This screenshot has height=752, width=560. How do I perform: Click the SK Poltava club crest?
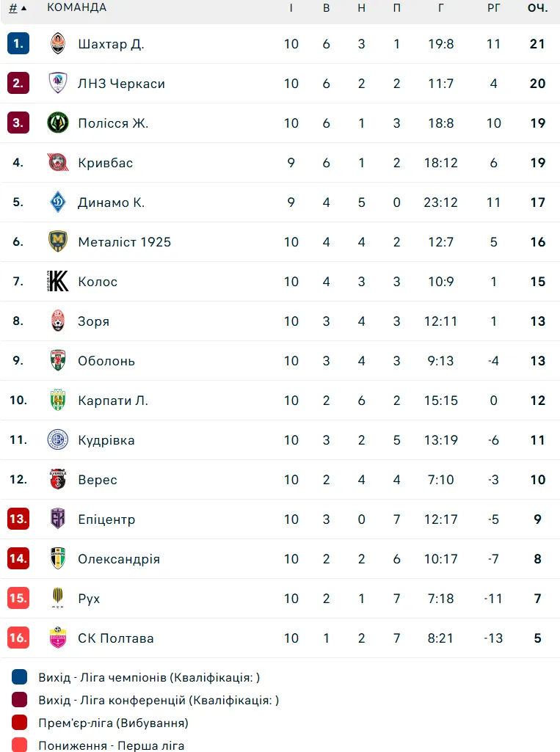point(58,638)
